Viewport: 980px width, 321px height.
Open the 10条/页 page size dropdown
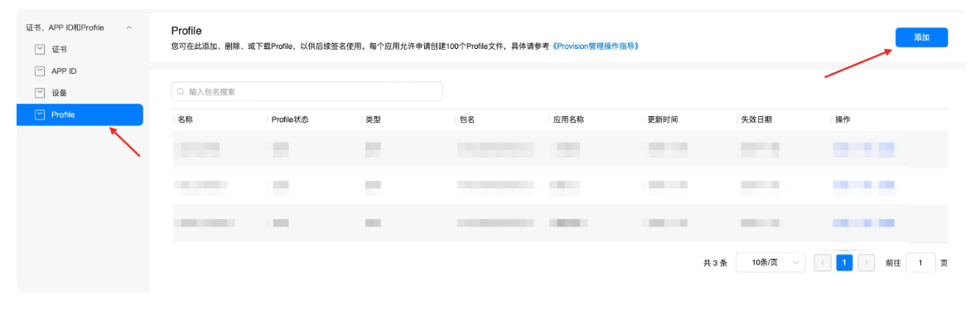[x=770, y=263]
